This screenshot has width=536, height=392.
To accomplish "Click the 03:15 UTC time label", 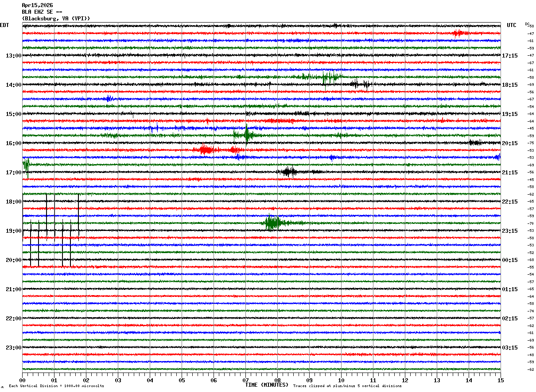I will click(510, 348).
